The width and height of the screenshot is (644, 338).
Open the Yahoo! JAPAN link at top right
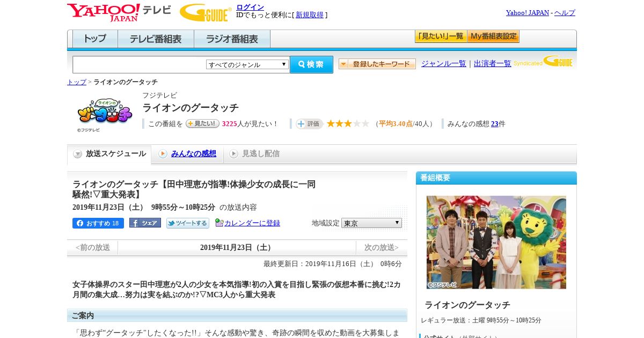pos(528,12)
